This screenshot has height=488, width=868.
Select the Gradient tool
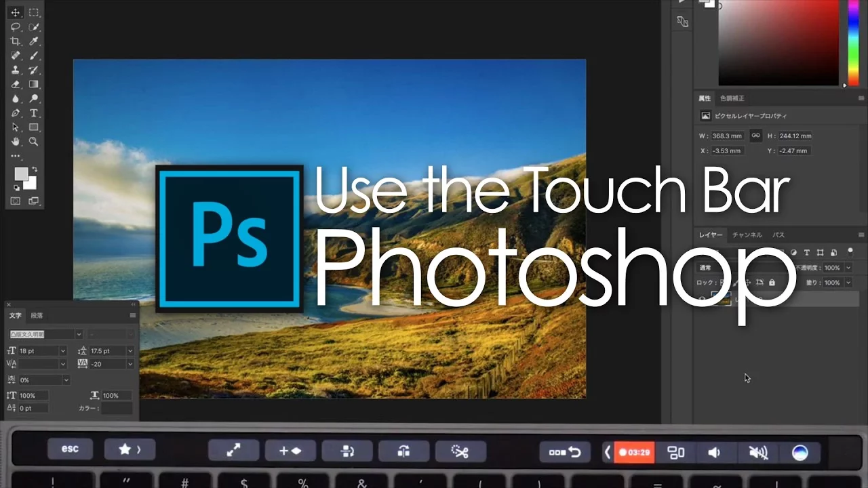tap(33, 84)
